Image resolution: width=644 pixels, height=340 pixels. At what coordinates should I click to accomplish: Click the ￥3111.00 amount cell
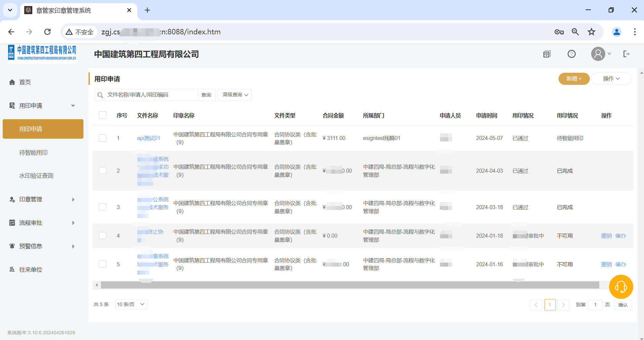[x=334, y=138]
